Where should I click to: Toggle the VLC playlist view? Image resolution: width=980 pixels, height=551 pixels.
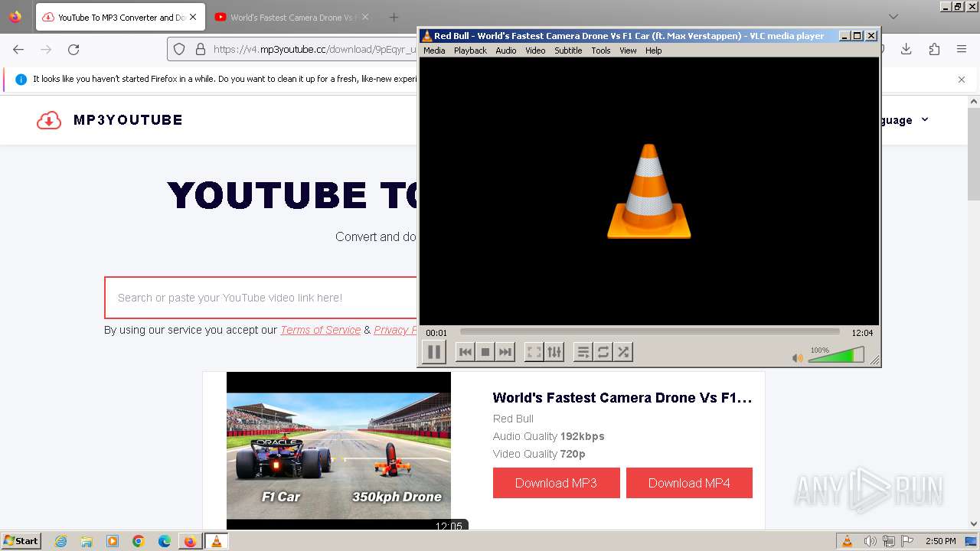[583, 352]
